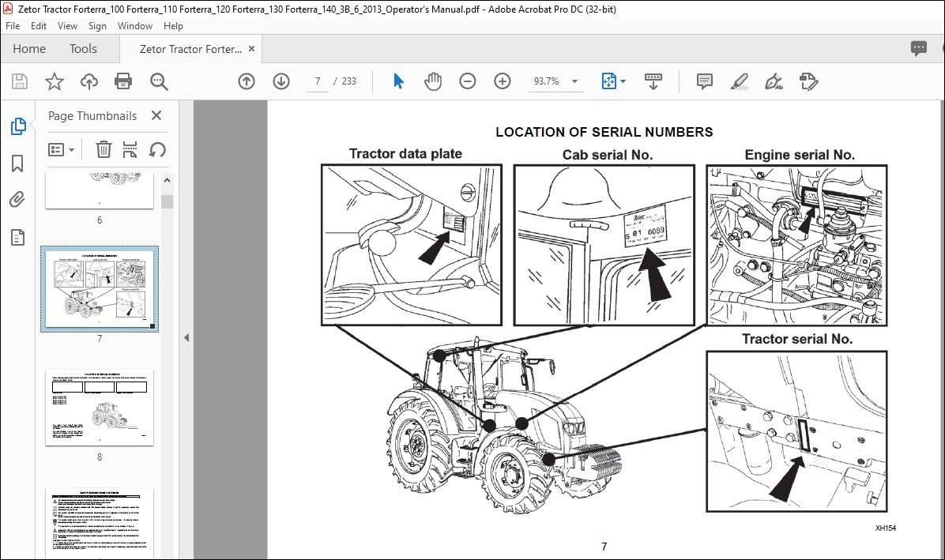Add the document to starred favorites
The image size is (945, 560).
point(55,81)
